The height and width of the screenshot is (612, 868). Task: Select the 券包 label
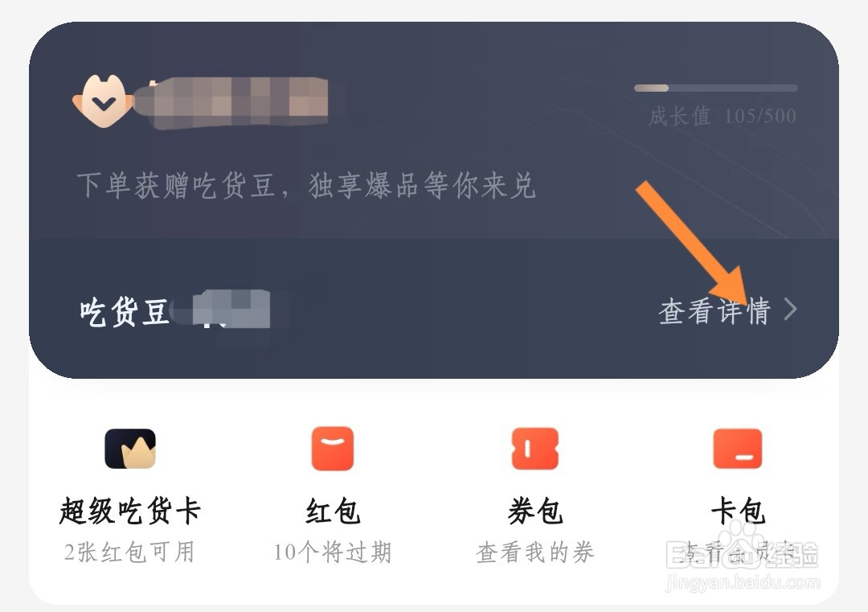click(535, 511)
